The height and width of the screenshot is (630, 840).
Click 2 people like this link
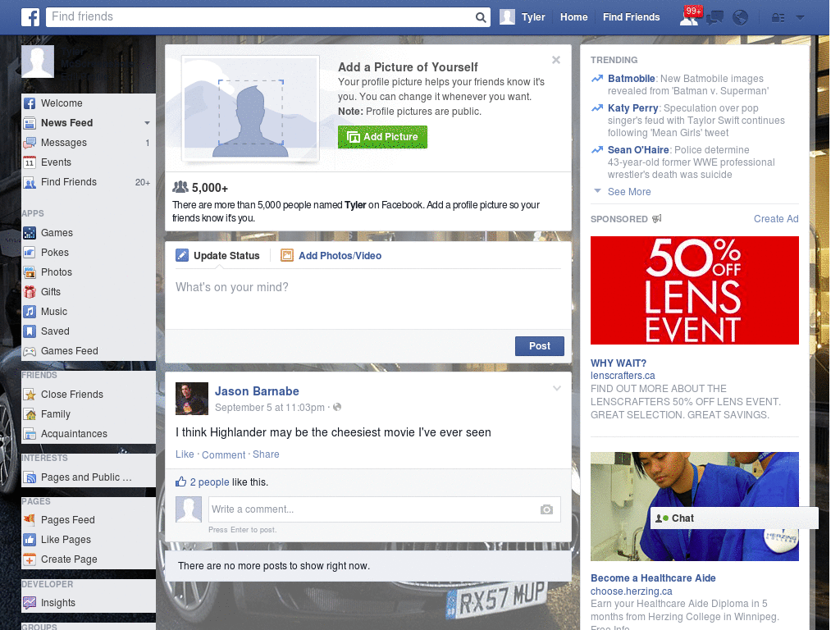209,482
